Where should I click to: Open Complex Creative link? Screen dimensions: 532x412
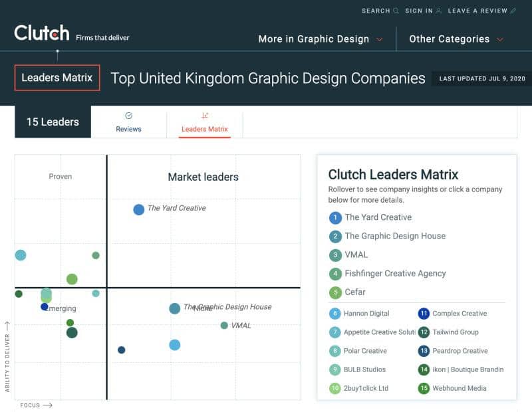tap(460, 314)
